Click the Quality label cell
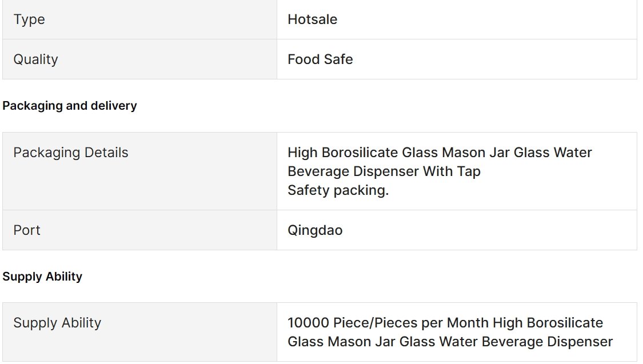 [139, 59]
